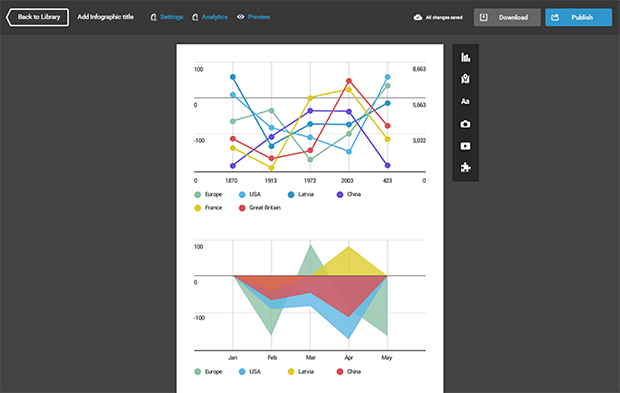This screenshot has height=393, width=620.
Task: Click the Mar label on area chart
Action: tap(310, 358)
